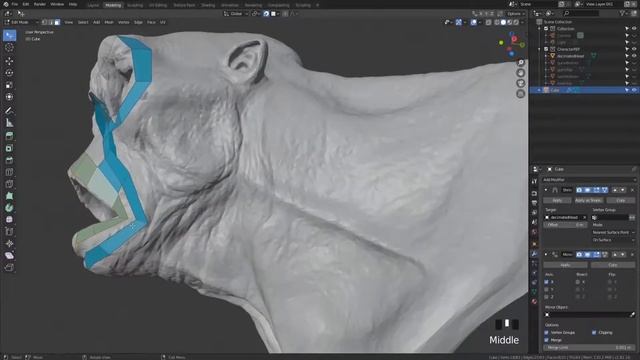Click the Merge Limit value slider

coord(589,348)
